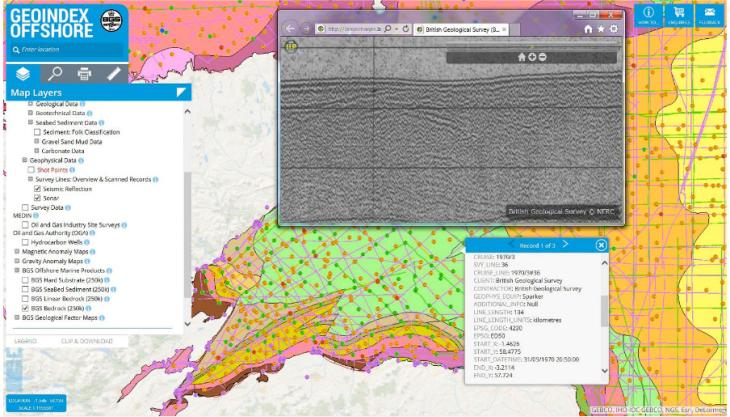Open the Map Layers stack icon tab
730x417 pixels.
pos(23,74)
